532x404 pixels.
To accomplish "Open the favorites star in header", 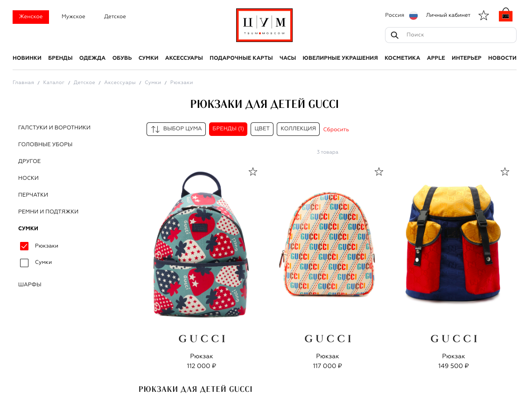I will (483, 15).
